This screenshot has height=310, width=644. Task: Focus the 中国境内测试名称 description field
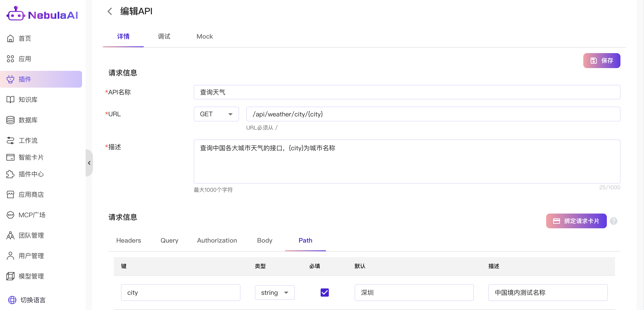click(x=548, y=293)
